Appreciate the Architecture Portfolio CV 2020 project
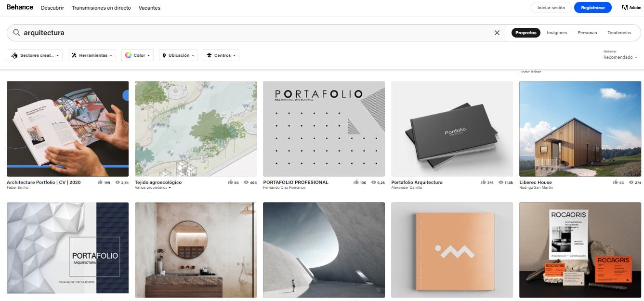The width and height of the screenshot is (644, 301). 101,182
